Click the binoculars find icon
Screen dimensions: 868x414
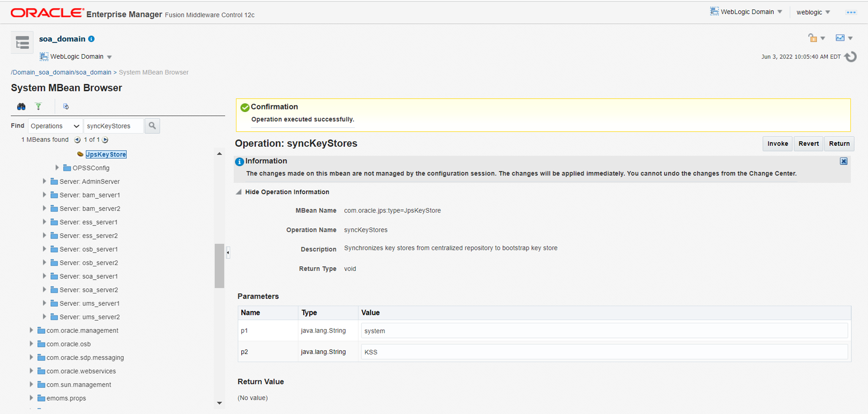click(x=21, y=106)
